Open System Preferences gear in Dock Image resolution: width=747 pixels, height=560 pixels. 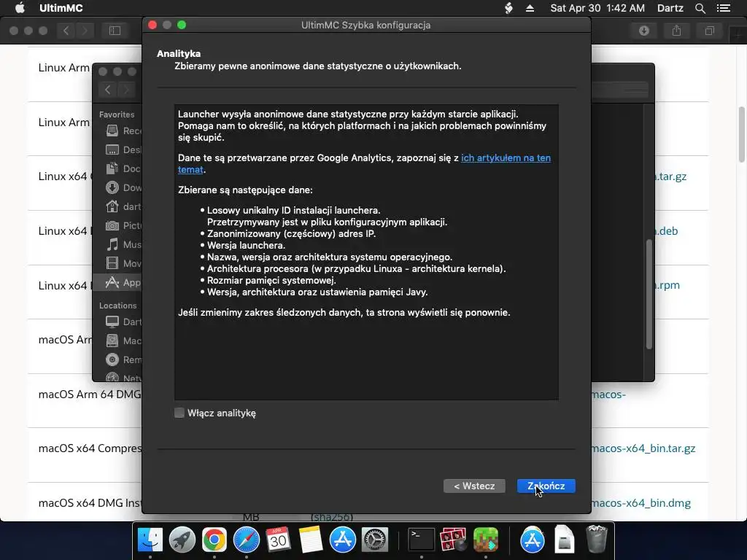coord(375,540)
